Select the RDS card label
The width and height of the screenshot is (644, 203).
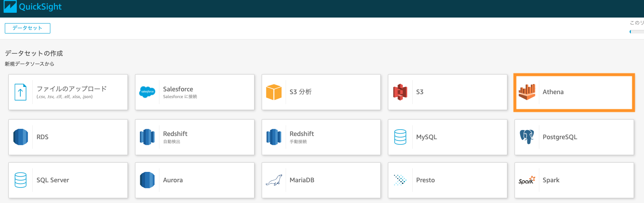(x=42, y=137)
